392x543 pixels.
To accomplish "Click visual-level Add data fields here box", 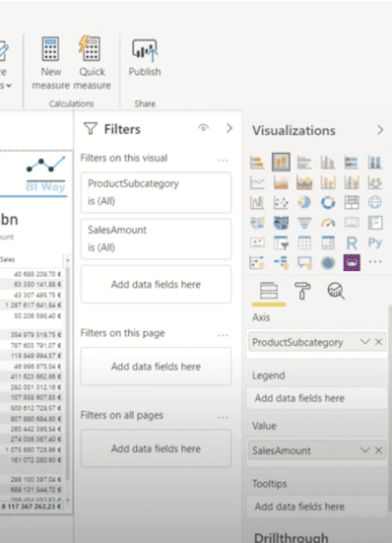I will (x=156, y=285).
